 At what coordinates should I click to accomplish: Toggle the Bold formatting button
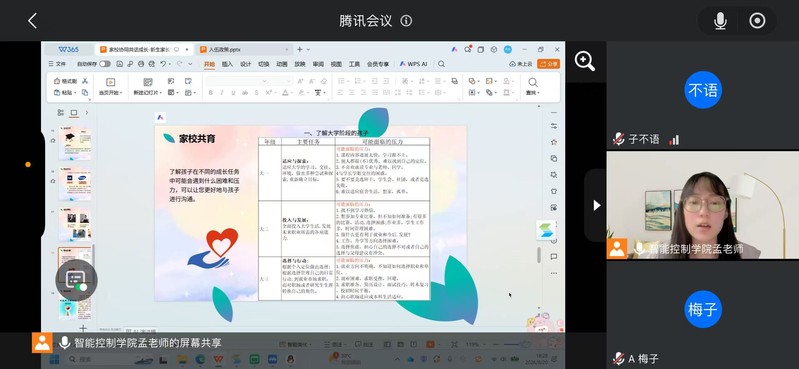(210, 93)
